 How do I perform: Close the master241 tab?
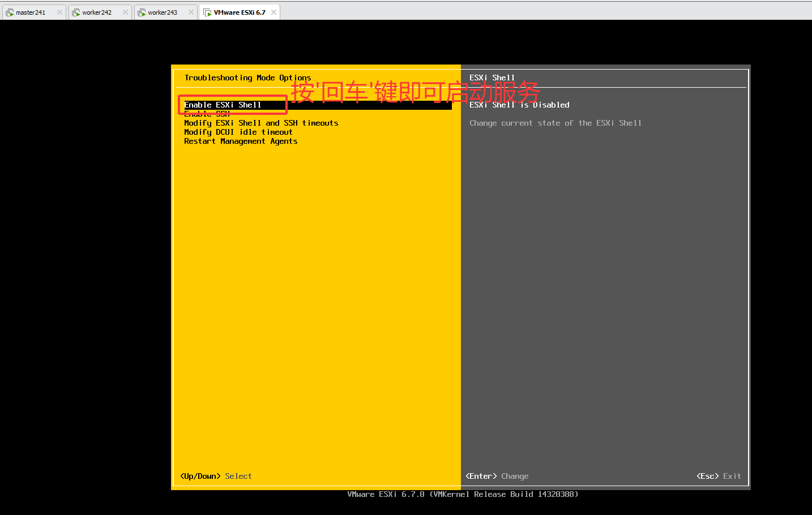(x=59, y=12)
